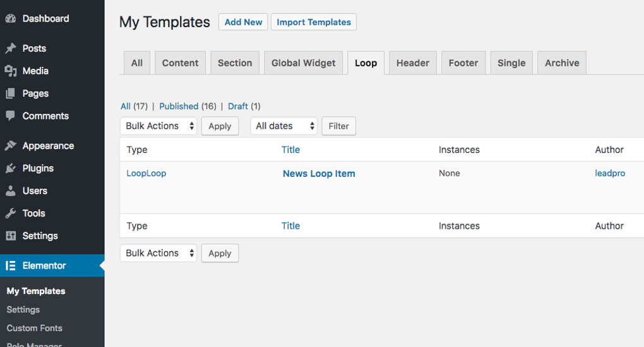The width and height of the screenshot is (644, 347).
Task: Click the Import Templates button
Action: tap(314, 22)
